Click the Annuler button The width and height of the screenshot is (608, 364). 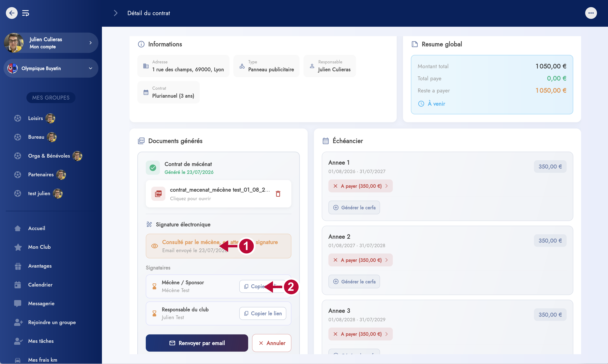pyautogui.click(x=272, y=343)
